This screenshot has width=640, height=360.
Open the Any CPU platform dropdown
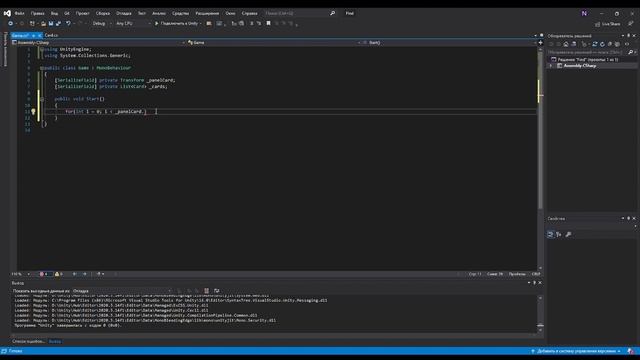(133, 24)
